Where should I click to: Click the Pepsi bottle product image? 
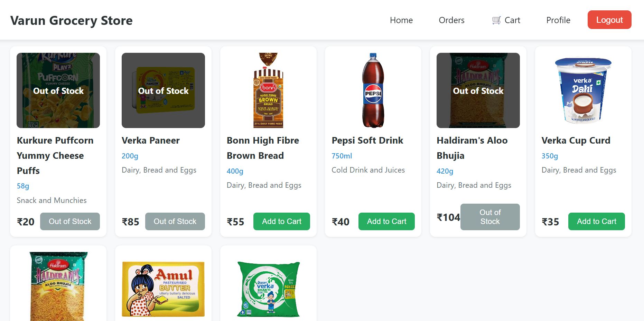pyautogui.click(x=373, y=90)
